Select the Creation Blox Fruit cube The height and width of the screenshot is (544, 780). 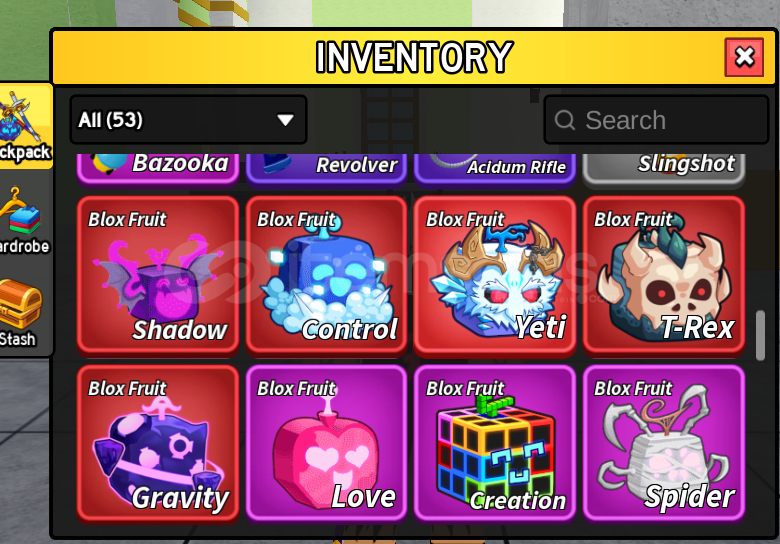495,444
